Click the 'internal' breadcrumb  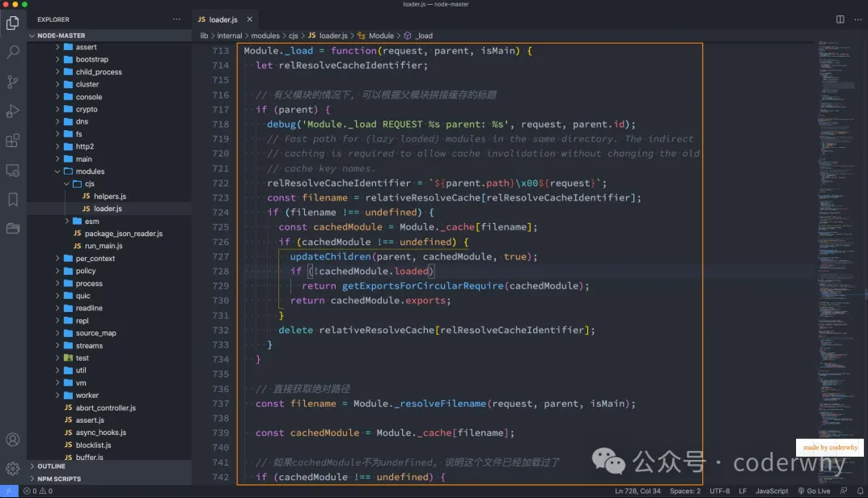tap(229, 36)
